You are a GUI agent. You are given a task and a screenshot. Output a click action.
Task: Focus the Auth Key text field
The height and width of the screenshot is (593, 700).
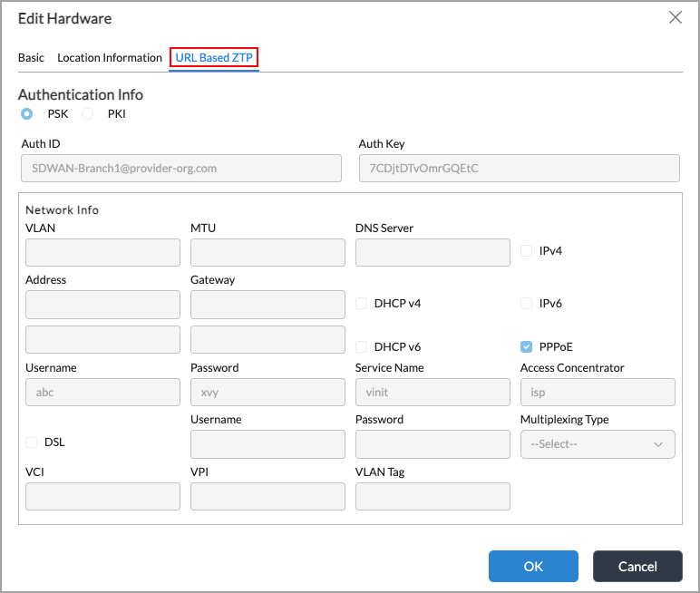[519, 168]
